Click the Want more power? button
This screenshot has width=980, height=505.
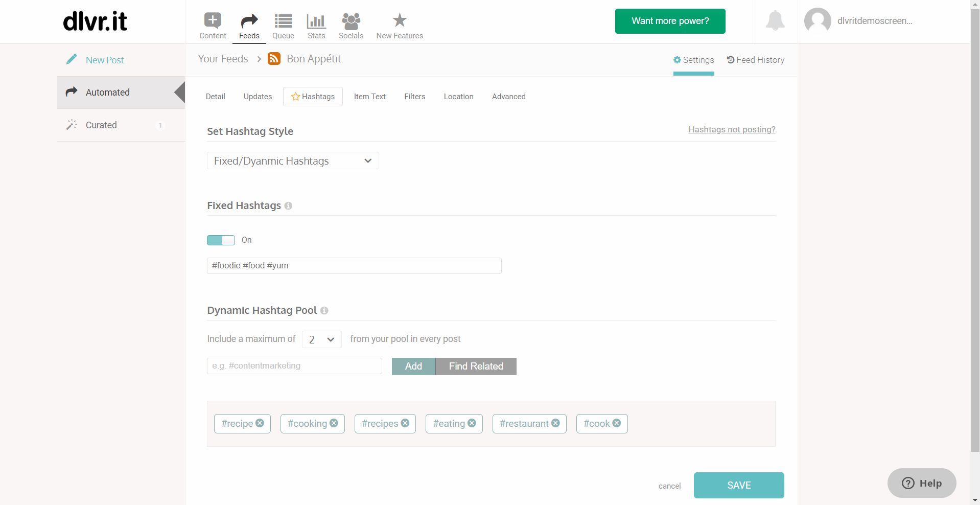point(670,21)
